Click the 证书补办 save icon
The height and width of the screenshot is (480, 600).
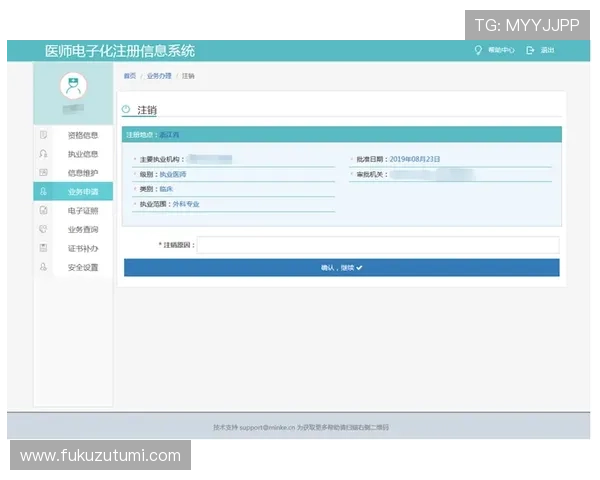pyautogui.click(x=43, y=248)
